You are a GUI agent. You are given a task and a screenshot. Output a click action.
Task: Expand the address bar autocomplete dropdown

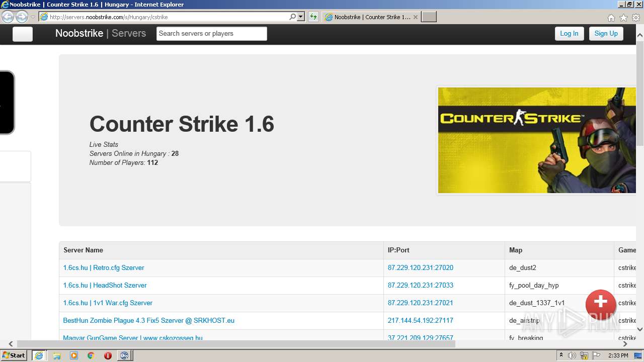[x=301, y=17]
